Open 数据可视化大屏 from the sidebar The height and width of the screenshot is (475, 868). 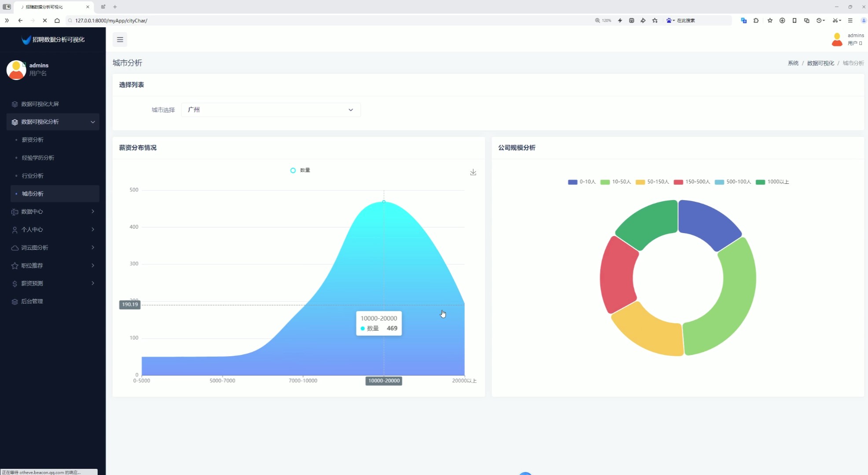(x=40, y=104)
